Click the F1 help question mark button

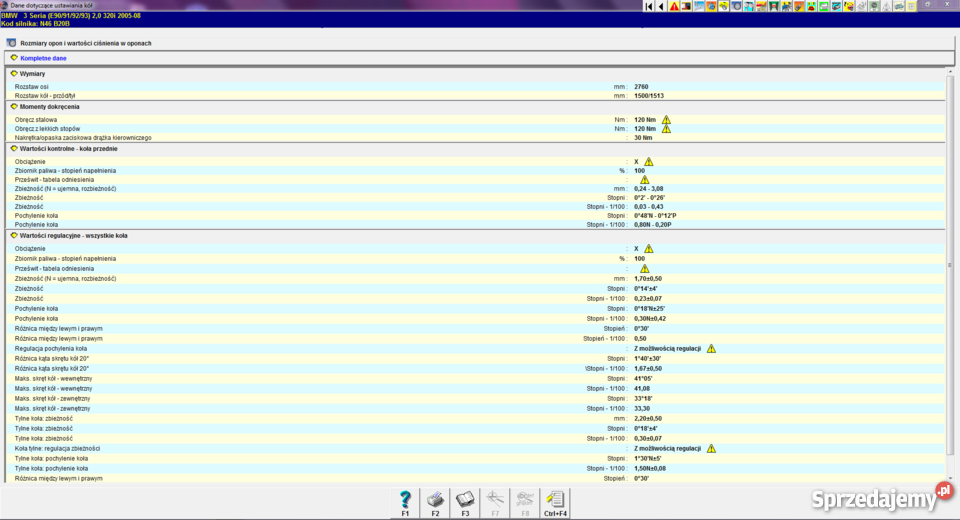(405, 501)
